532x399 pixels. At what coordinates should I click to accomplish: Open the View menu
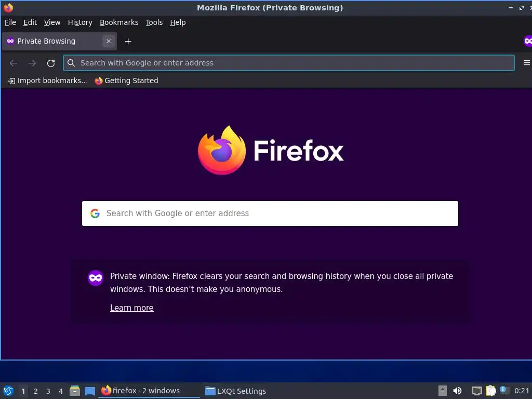click(52, 22)
